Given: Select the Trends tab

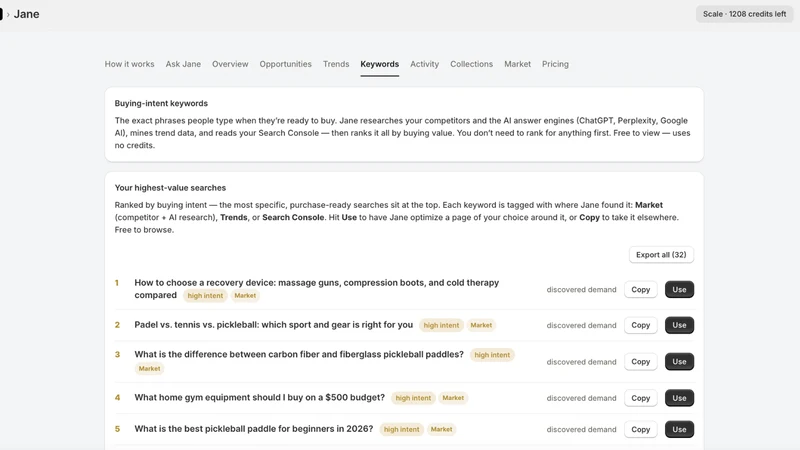Looking at the screenshot, I should [x=336, y=64].
